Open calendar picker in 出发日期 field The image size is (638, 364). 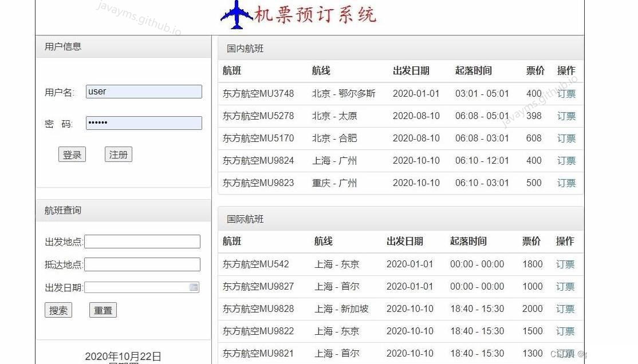coord(194,287)
